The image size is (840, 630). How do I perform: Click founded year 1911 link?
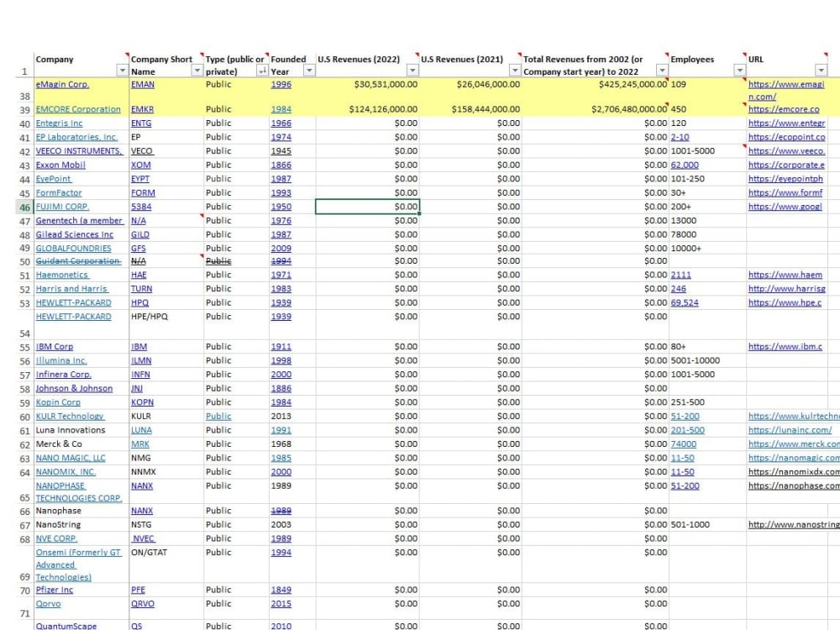281,347
